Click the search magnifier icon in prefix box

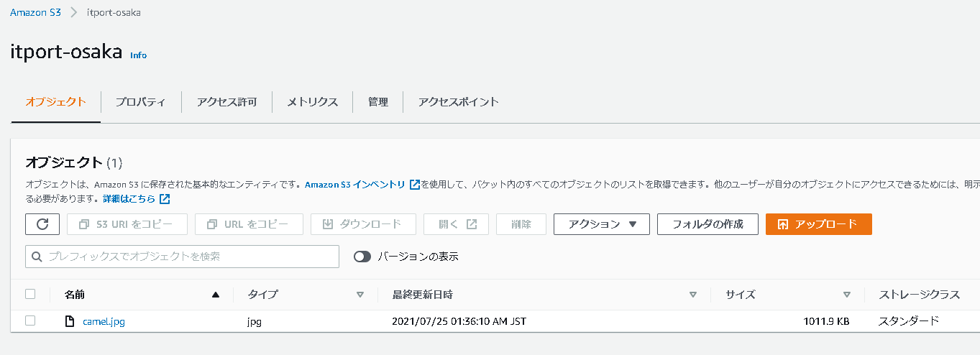coord(37,257)
